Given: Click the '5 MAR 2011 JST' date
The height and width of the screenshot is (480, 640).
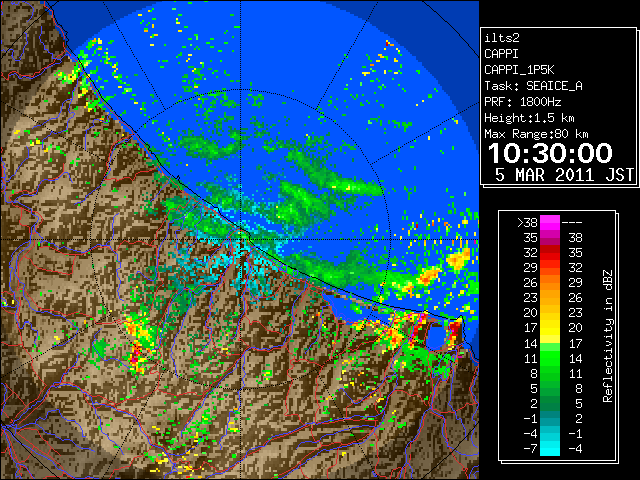Looking at the screenshot, I should 564,175.
